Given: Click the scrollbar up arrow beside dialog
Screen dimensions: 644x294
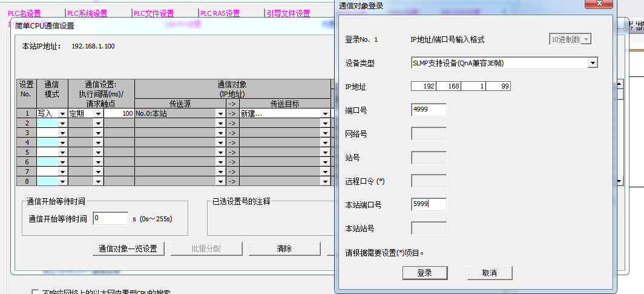Looking at the screenshot, I should pyautogui.click(x=619, y=85).
